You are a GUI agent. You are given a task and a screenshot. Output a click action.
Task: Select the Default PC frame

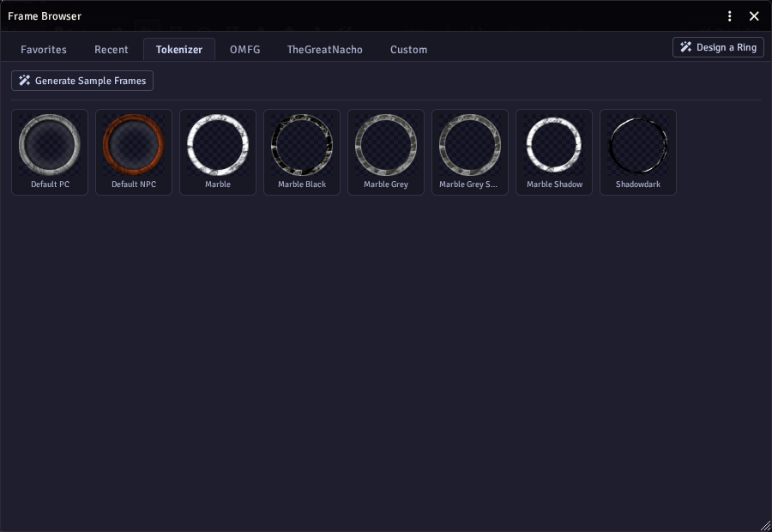pos(50,152)
